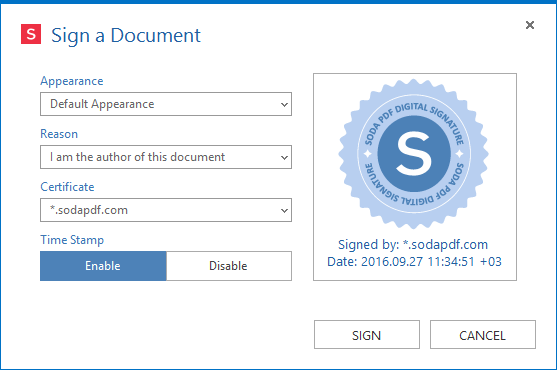Open the Reason dropdown
The image size is (557, 370).
point(166,157)
